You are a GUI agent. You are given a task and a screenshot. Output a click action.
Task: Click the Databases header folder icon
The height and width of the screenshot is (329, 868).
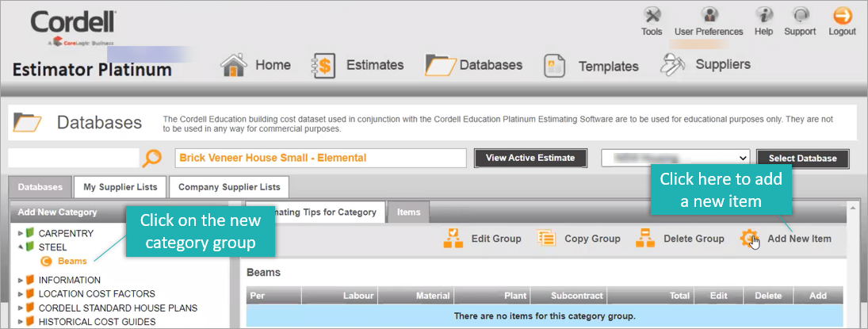(28, 122)
